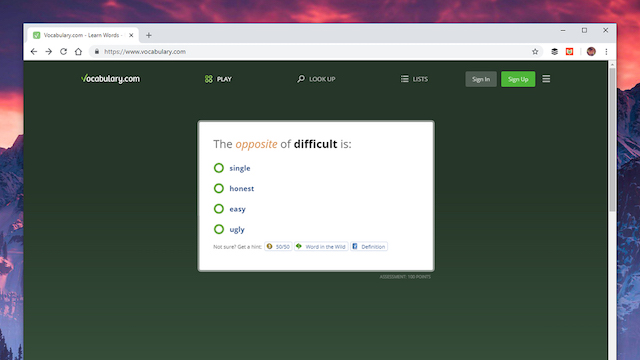Go to the browser home icon
Viewport: 640px width, 360px height.
[x=78, y=52]
